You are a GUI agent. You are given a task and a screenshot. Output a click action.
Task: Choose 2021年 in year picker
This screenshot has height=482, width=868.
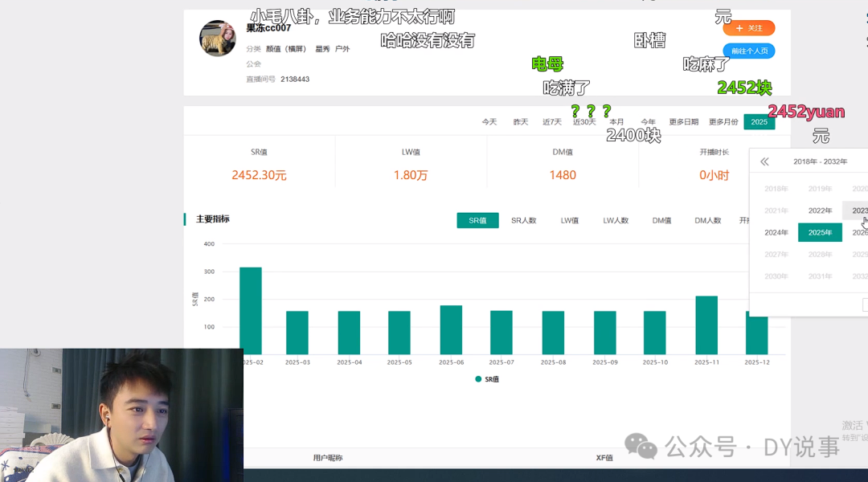(776, 210)
